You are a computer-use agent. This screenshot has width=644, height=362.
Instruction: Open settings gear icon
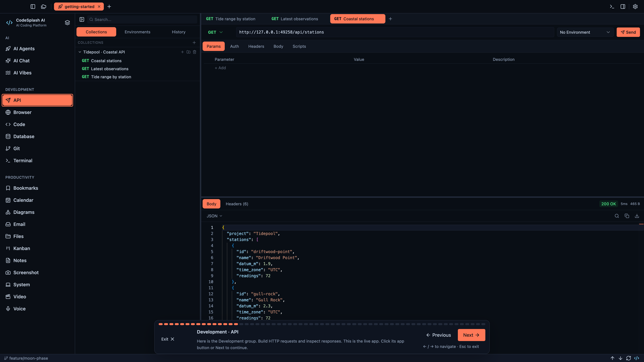pos(635,7)
